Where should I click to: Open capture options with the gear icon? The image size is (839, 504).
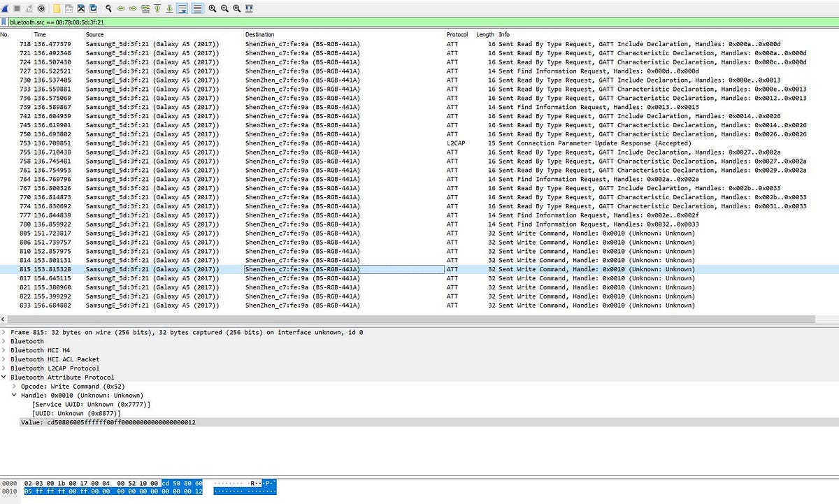(x=41, y=8)
